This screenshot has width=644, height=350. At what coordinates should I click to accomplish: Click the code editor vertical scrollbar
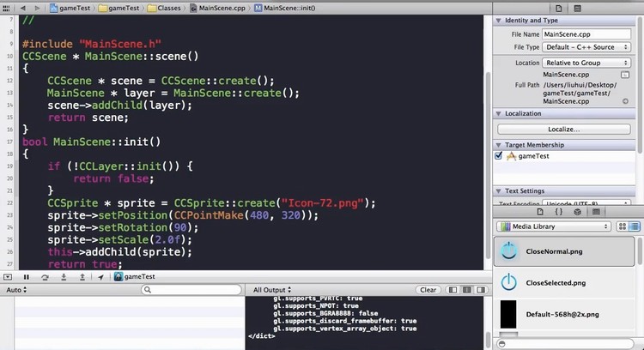click(x=488, y=164)
